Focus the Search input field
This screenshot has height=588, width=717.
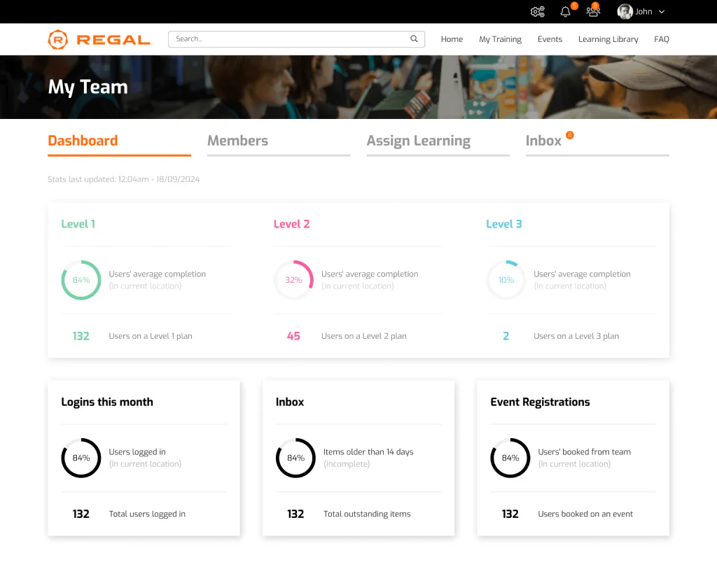[x=296, y=39]
